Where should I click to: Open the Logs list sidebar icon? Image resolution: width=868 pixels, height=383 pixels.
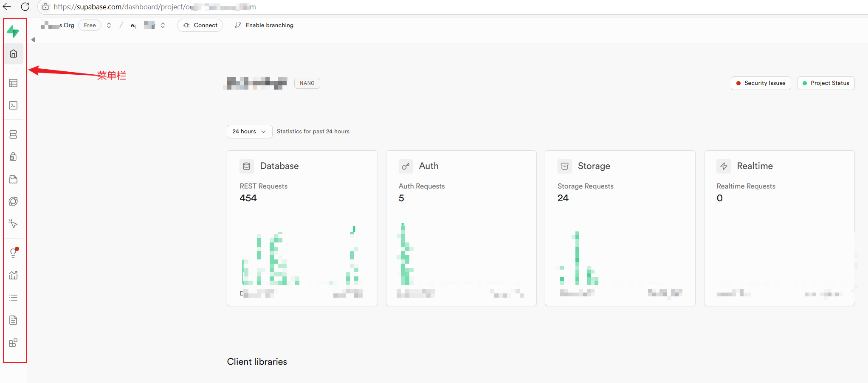click(x=13, y=298)
